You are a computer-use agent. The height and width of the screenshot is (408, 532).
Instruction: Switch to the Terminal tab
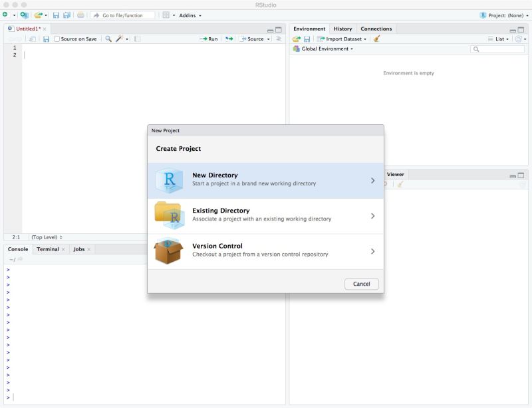47,249
